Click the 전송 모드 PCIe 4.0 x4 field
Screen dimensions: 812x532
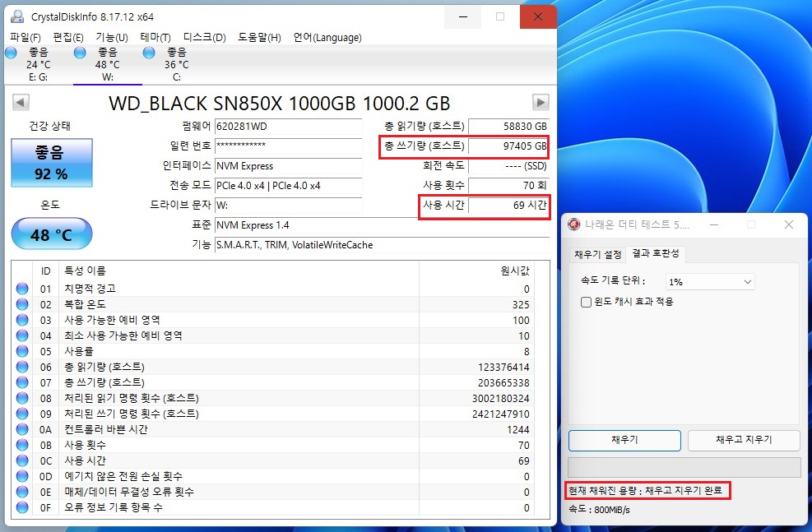click(x=289, y=185)
